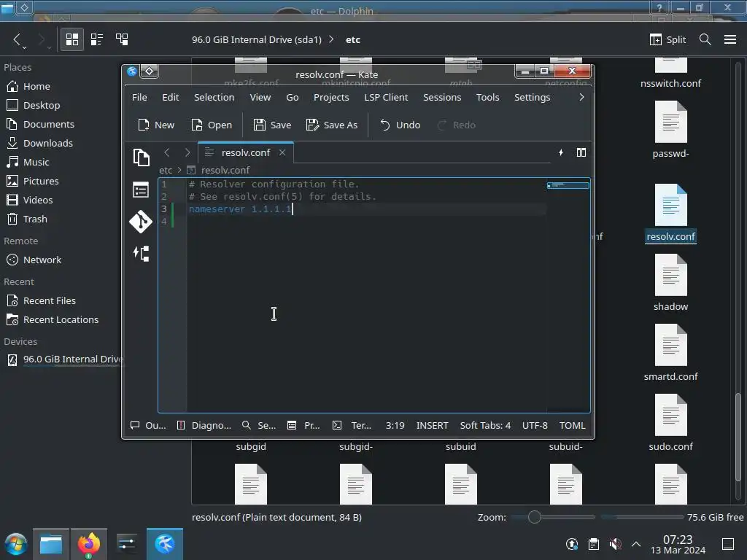Click the Open file toolbar button
Screen dimensions: 747x560
212,125
